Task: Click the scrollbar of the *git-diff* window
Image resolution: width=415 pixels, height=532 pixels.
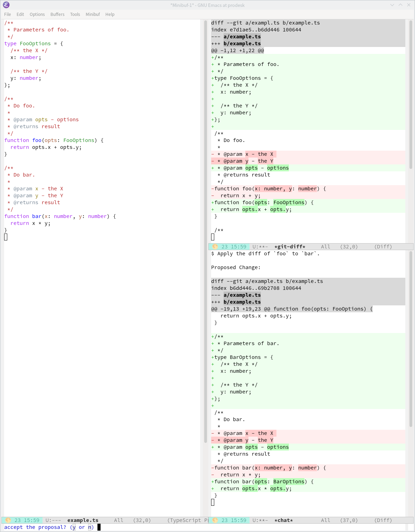Action: tap(411, 95)
